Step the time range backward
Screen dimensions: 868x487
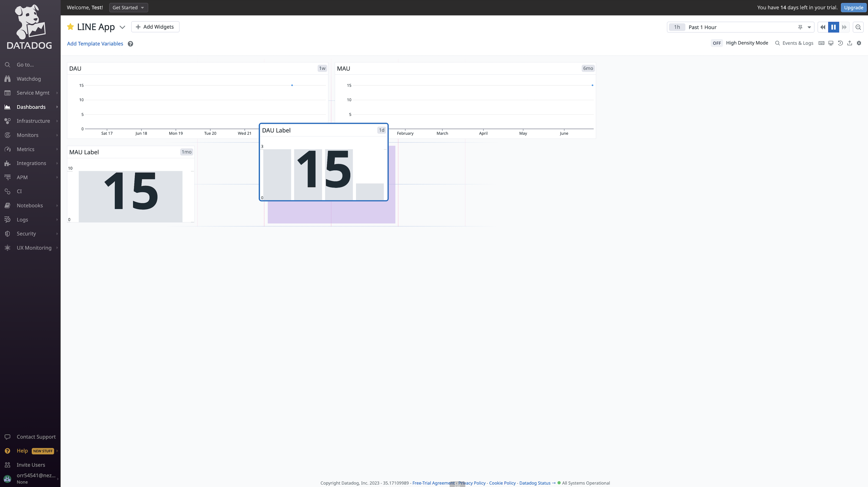[x=822, y=27]
